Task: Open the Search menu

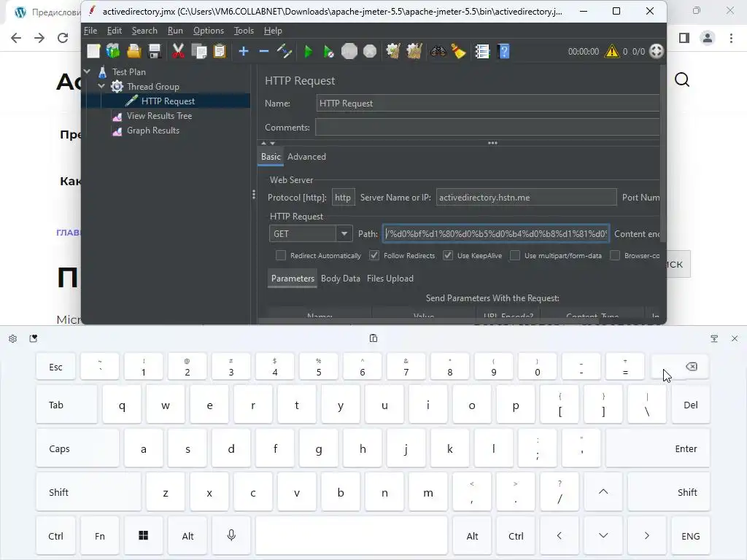Action: (144, 31)
